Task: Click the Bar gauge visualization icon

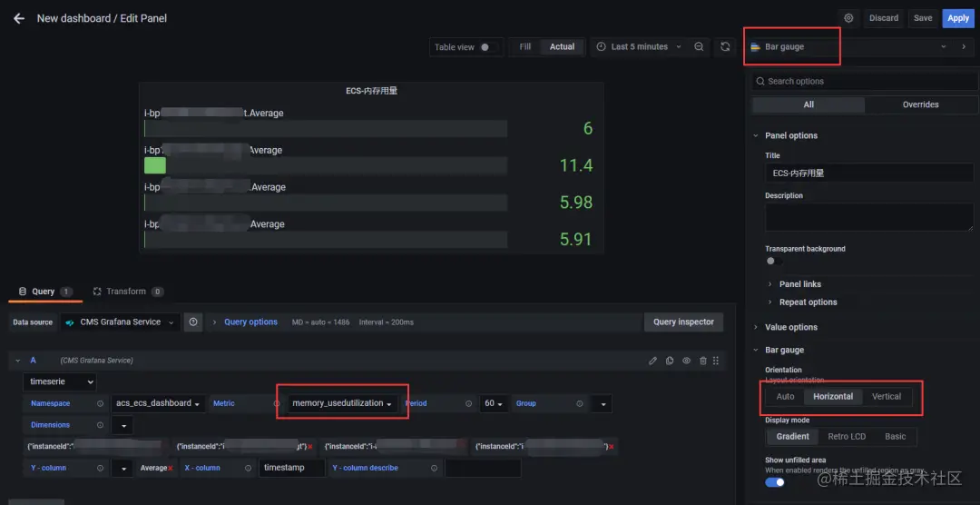Action: [x=756, y=47]
